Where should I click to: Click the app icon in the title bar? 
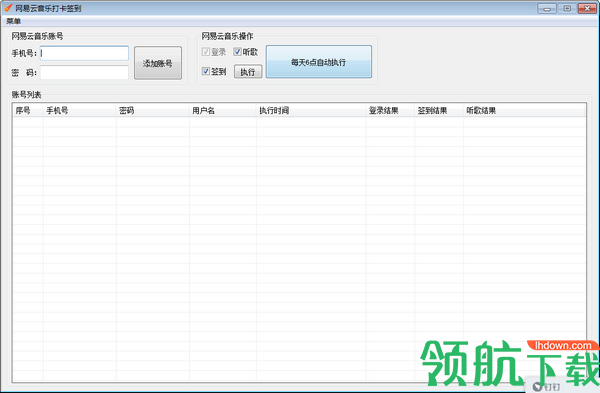coord(8,8)
